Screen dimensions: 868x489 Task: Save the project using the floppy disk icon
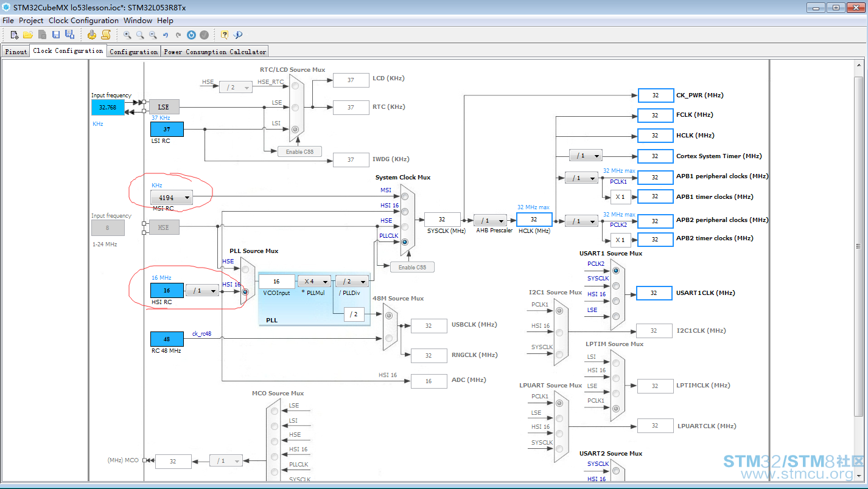(56, 35)
